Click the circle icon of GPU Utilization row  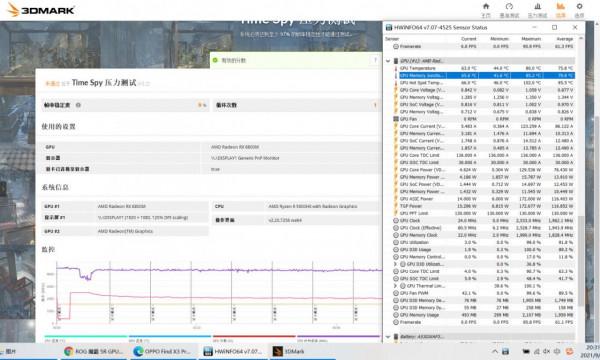(x=396, y=243)
